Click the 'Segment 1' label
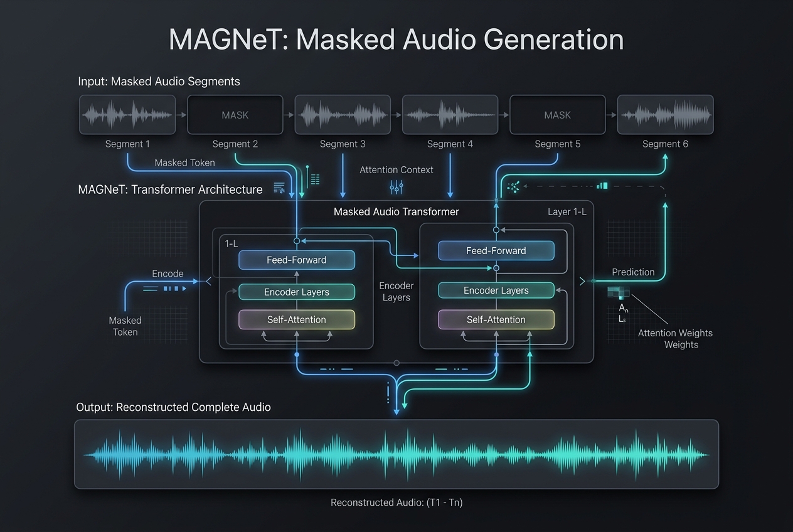This screenshot has height=532, width=793. 127,144
